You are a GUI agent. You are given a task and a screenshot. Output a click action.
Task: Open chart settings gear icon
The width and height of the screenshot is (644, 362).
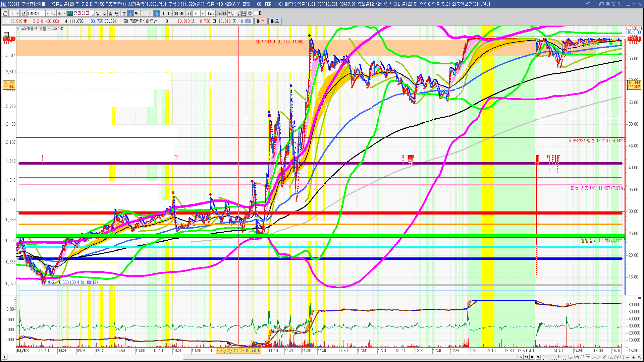click(x=250, y=13)
